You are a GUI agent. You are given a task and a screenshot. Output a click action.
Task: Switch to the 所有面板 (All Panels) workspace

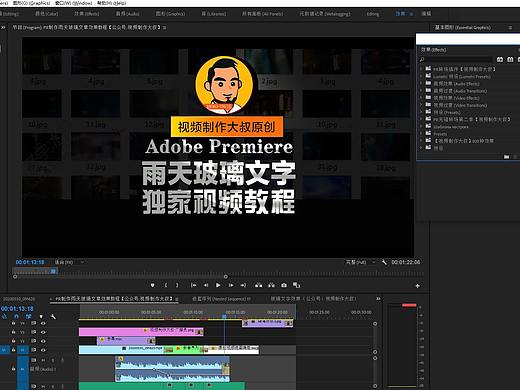coord(262,14)
